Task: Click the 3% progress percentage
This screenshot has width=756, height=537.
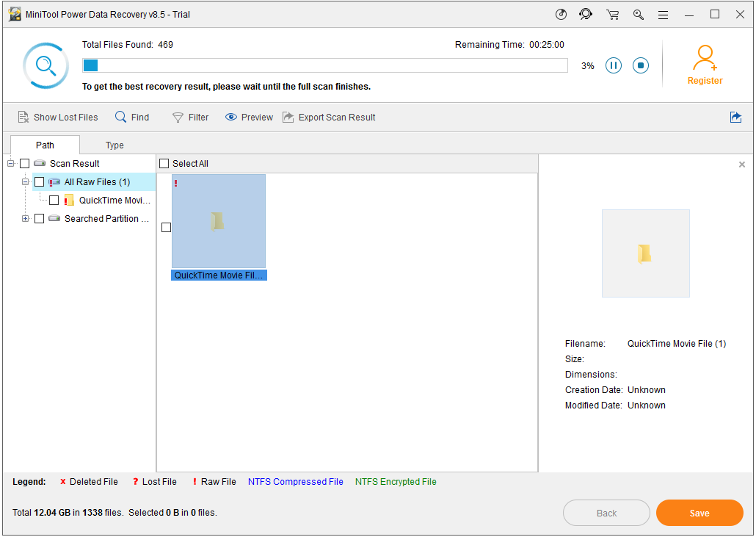Action: [588, 65]
